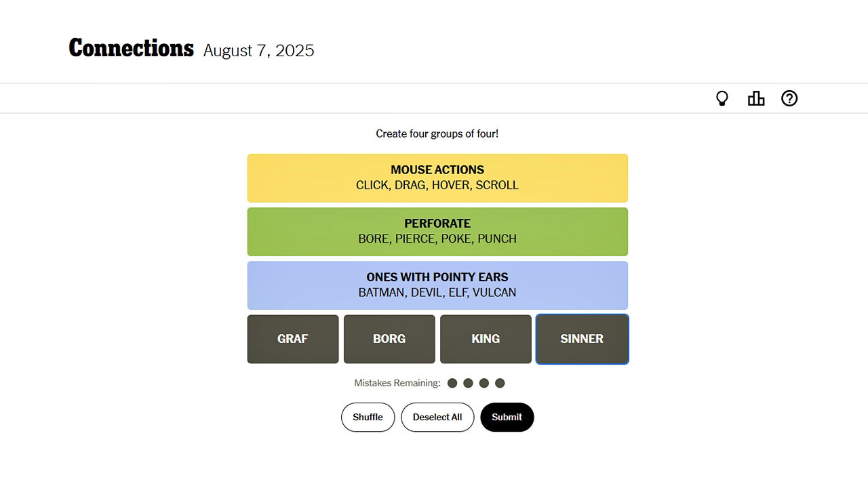The image size is (868, 488).
Task: Open the help question mark icon
Action: pos(789,99)
